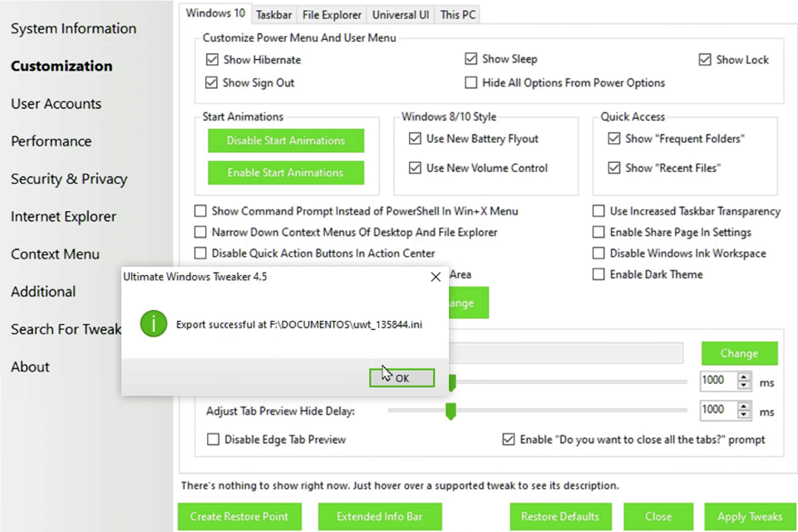This screenshot has height=532, width=798.
Task: Open the Extended Info Bar
Action: pyautogui.click(x=379, y=516)
